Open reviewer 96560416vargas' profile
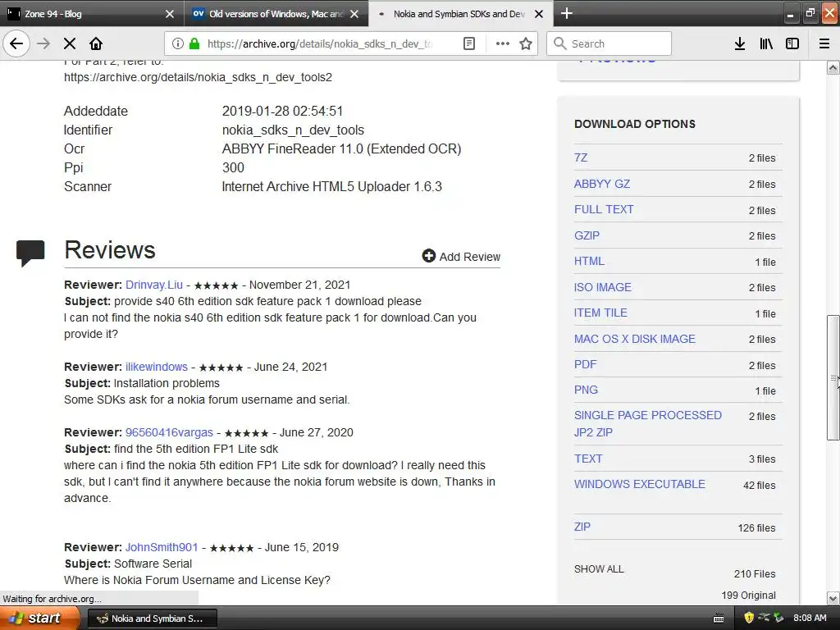 [x=169, y=432]
